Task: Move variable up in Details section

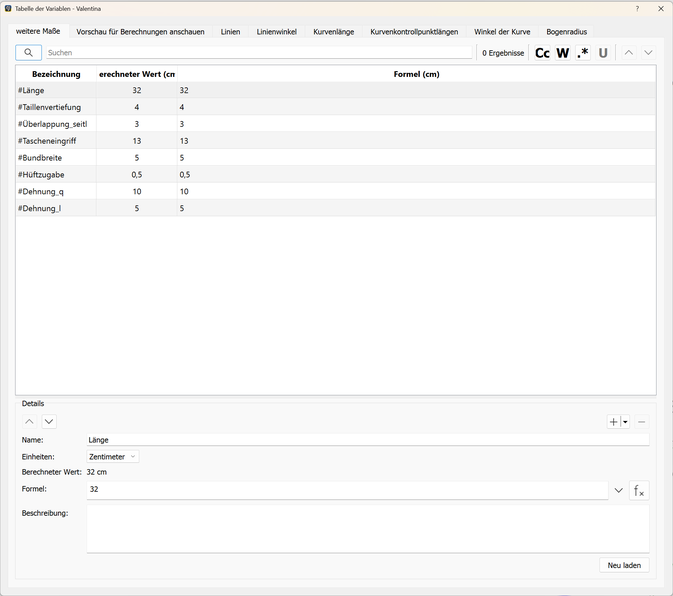Action: (x=29, y=421)
